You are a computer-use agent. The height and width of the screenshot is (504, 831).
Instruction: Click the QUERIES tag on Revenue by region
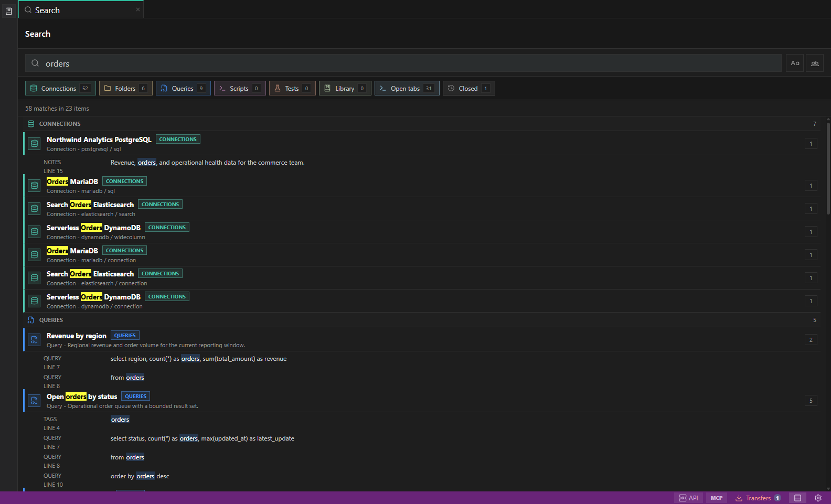[x=125, y=336]
